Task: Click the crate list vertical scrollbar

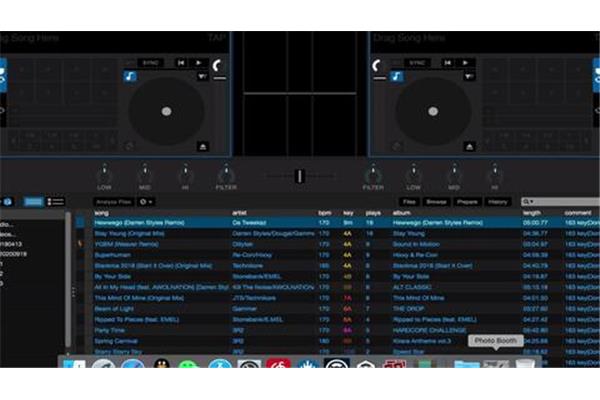Action: point(68,279)
